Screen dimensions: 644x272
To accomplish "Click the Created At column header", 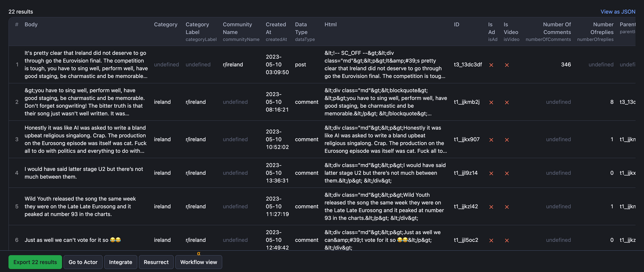I will coord(276,28).
